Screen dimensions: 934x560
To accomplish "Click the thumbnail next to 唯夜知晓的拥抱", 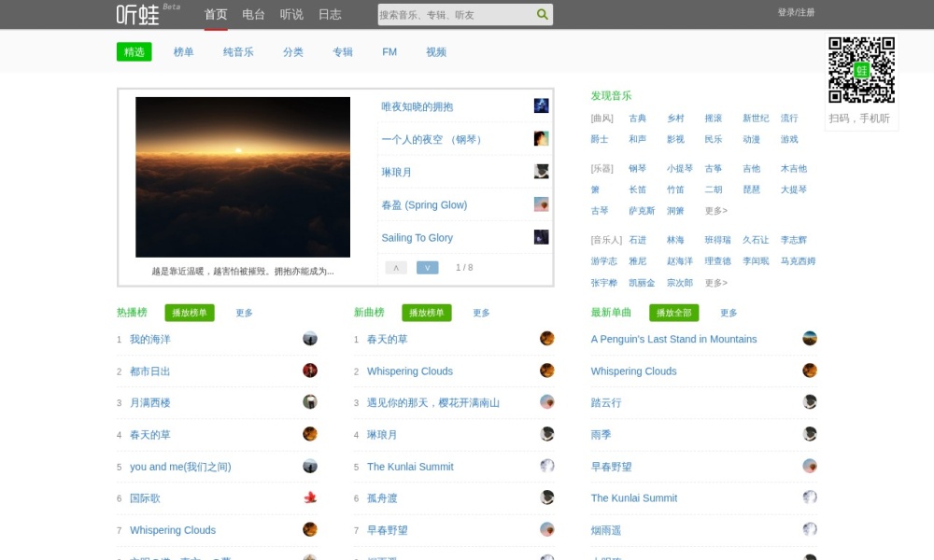I will (x=541, y=106).
